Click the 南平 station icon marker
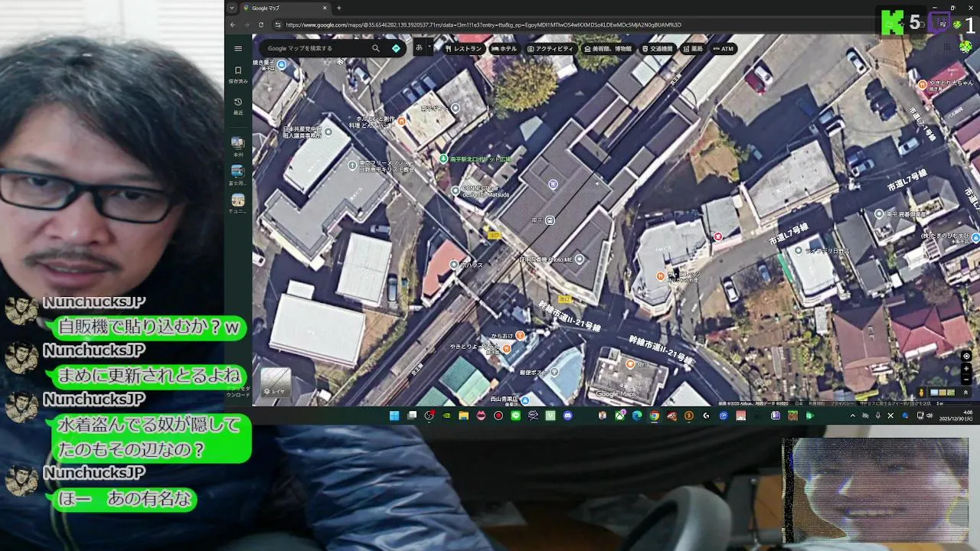 (x=550, y=220)
